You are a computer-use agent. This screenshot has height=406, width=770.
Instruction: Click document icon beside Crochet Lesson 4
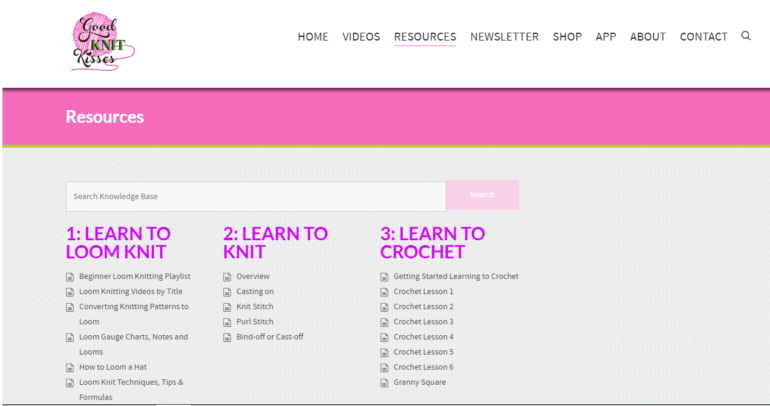384,338
